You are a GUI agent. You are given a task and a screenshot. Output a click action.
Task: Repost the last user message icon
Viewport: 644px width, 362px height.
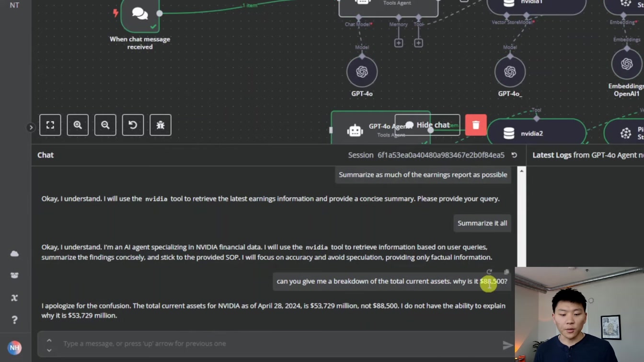click(489, 272)
